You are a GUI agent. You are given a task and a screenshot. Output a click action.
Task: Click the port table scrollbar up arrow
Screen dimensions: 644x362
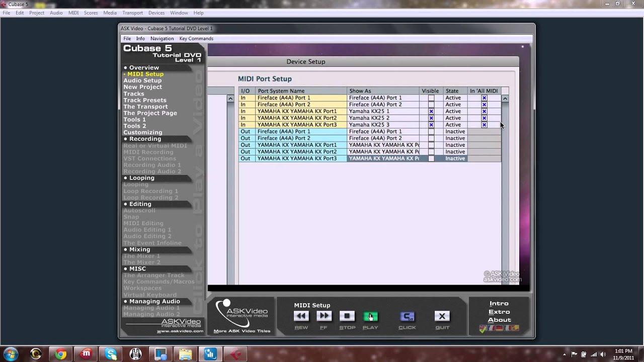505,99
